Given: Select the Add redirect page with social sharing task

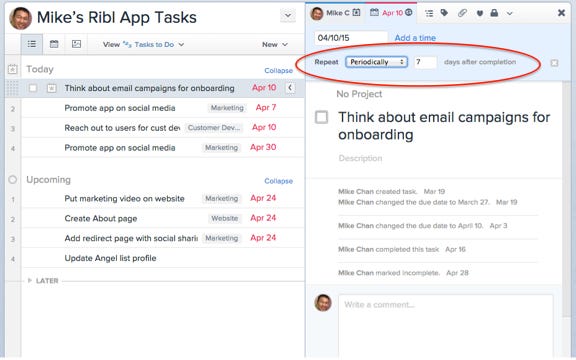Looking at the screenshot, I should tap(131, 238).
